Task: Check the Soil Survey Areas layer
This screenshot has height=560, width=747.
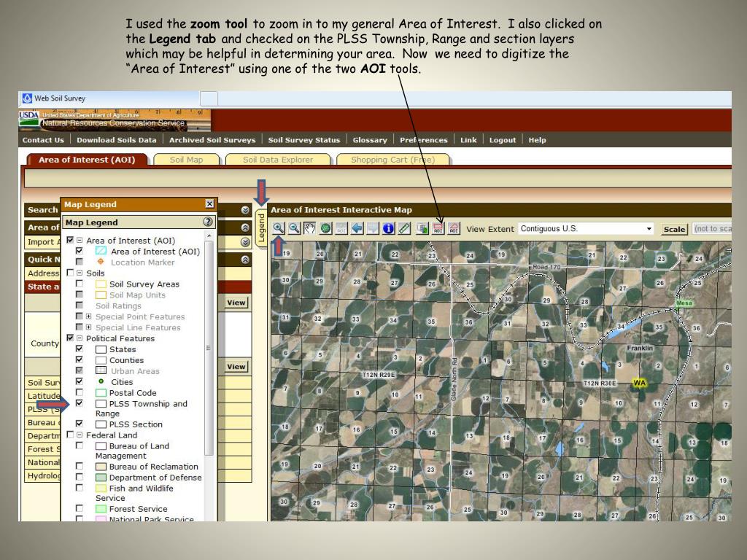Action: pos(80,284)
